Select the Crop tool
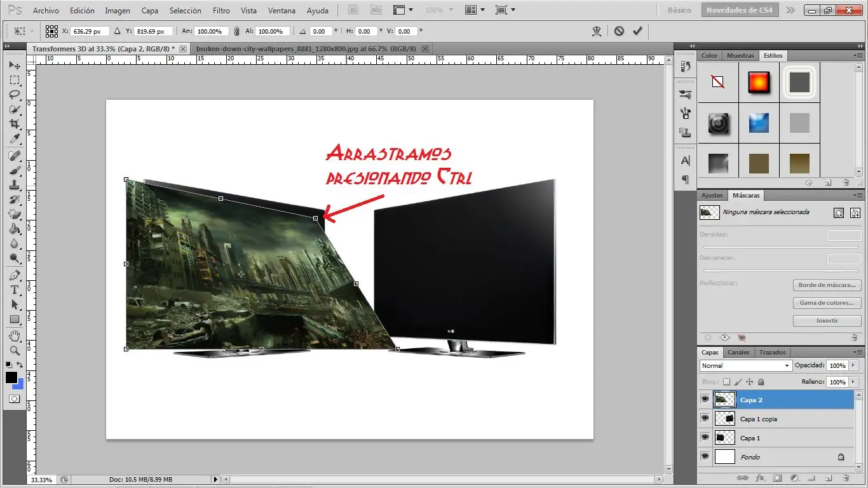The image size is (868, 488). pyautogui.click(x=14, y=124)
